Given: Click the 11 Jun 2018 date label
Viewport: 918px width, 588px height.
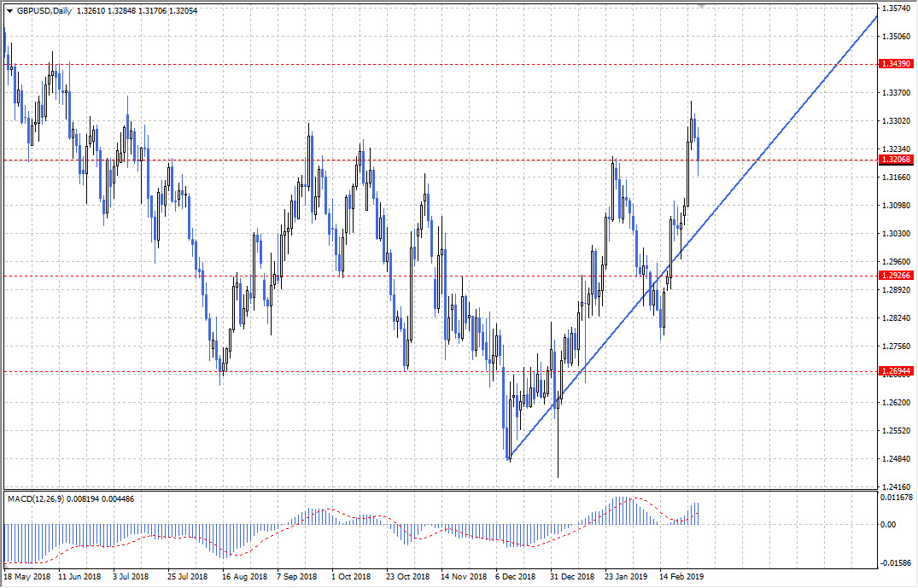Looking at the screenshot, I should pyautogui.click(x=80, y=576).
